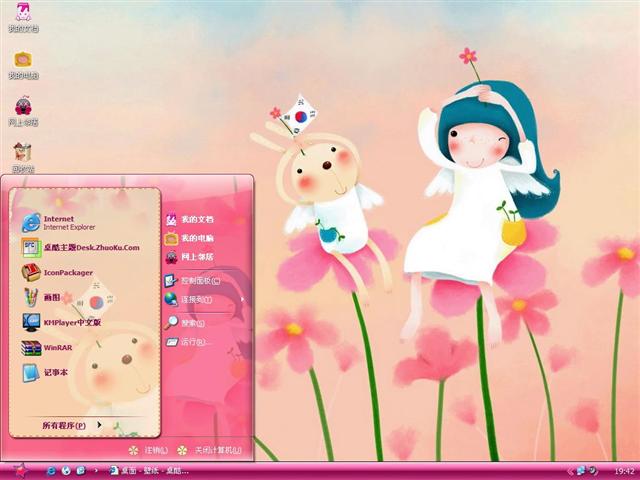Select the Recycle Bin desktop icon
640x480 pixels.
[x=23, y=155]
